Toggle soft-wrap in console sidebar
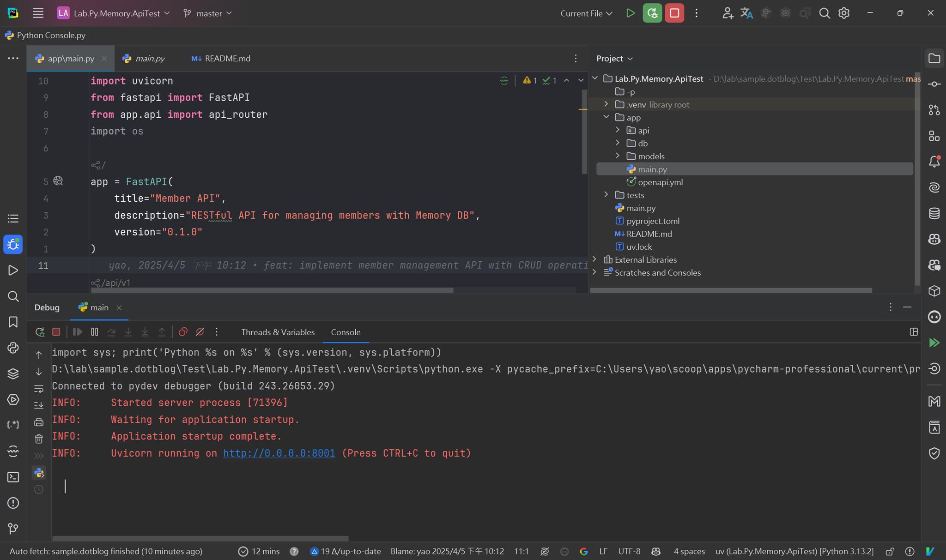Image resolution: width=946 pixels, height=560 pixels. pyautogui.click(x=39, y=389)
